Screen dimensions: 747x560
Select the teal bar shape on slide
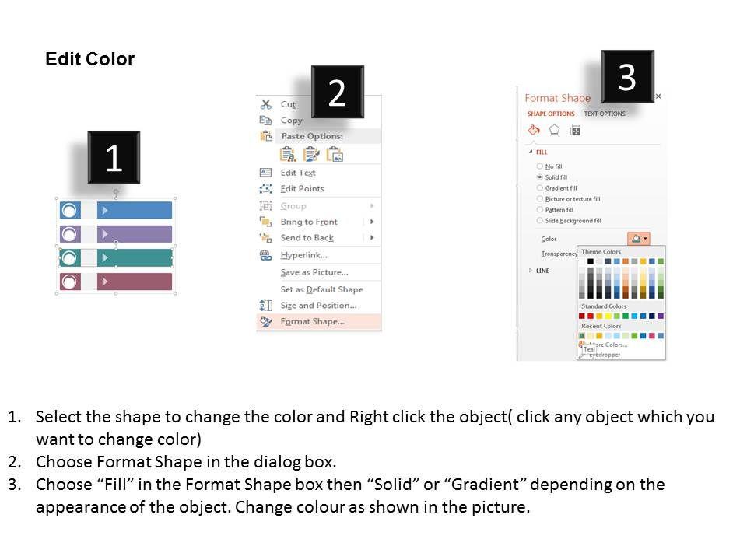pyautogui.click(x=134, y=257)
